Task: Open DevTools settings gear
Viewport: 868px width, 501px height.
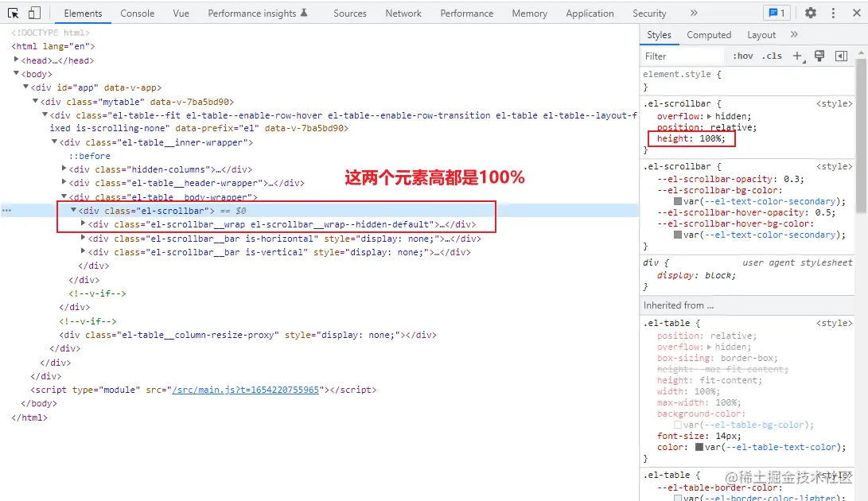Action: (x=811, y=13)
